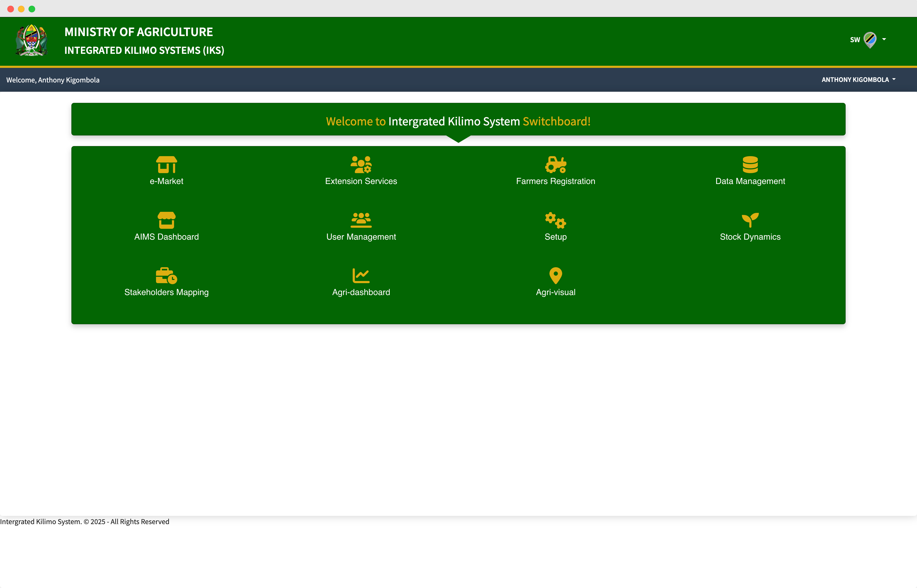917x588 pixels.
Task: Open the e-Market storefront icon
Action: [166, 165]
